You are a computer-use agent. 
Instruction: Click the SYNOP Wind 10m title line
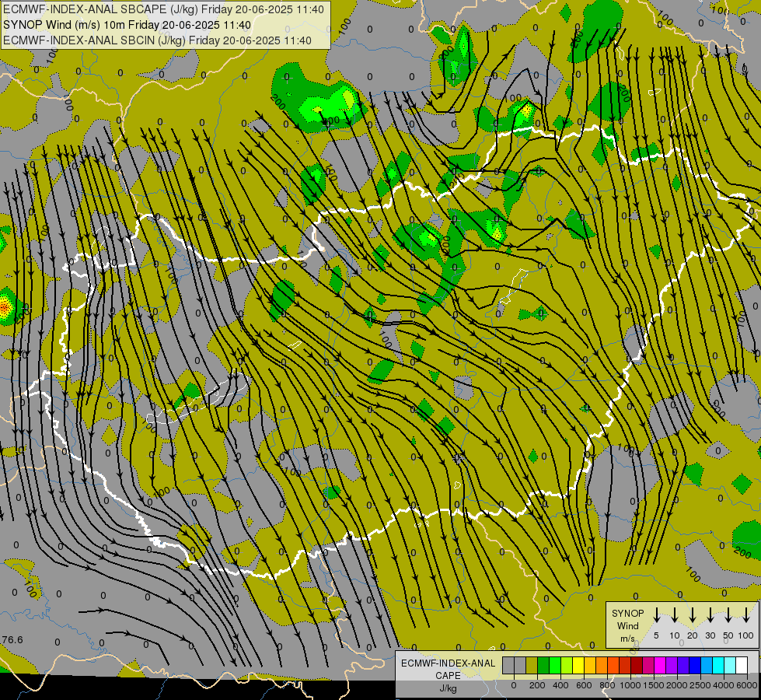click(x=127, y=25)
